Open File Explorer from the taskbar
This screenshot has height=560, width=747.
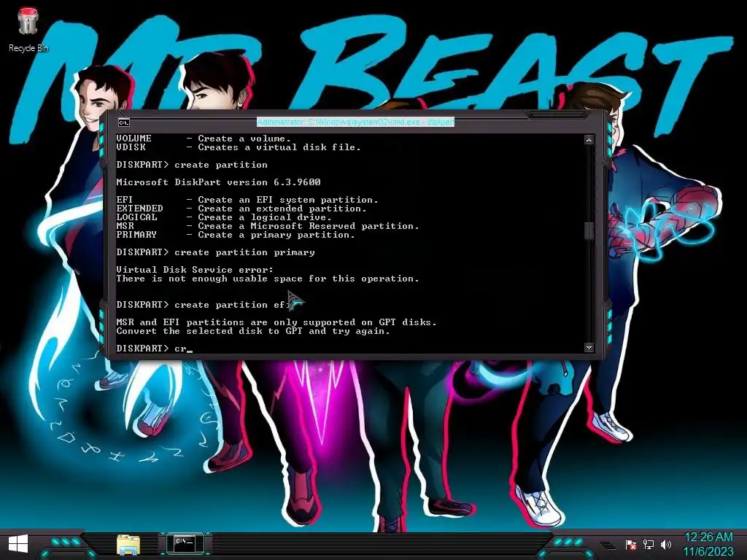tap(128, 545)
